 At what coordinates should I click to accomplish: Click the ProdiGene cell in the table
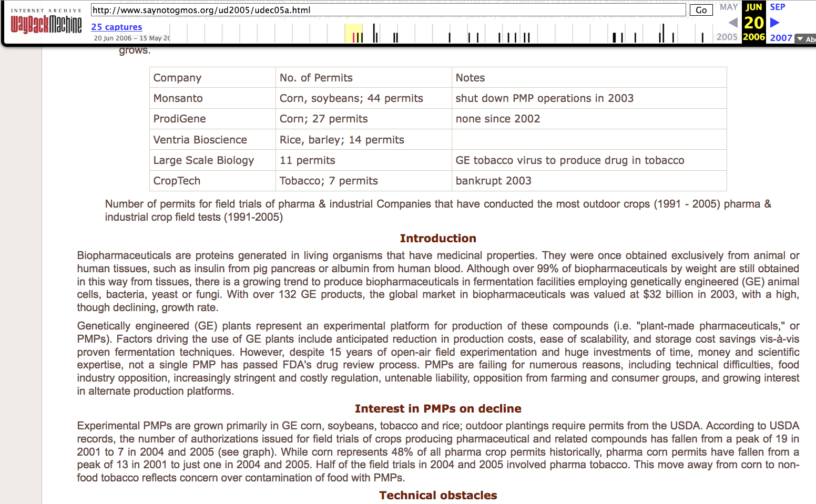tap(212, 119)
